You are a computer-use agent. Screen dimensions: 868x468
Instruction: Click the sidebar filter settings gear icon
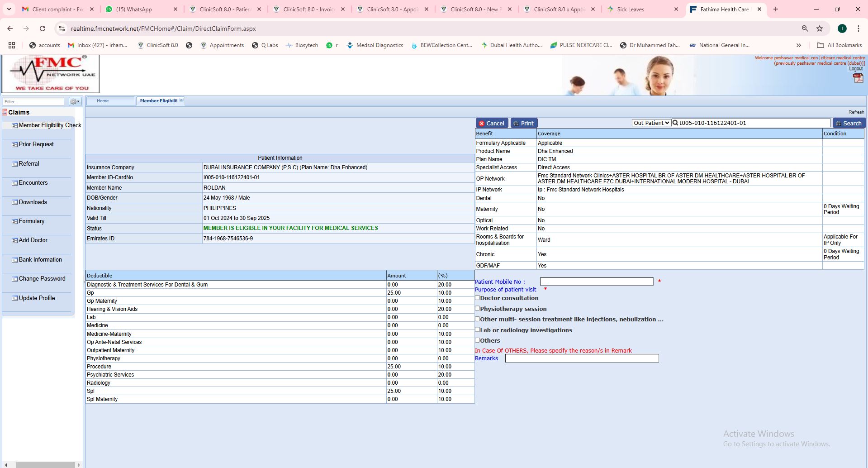[75, 101]
